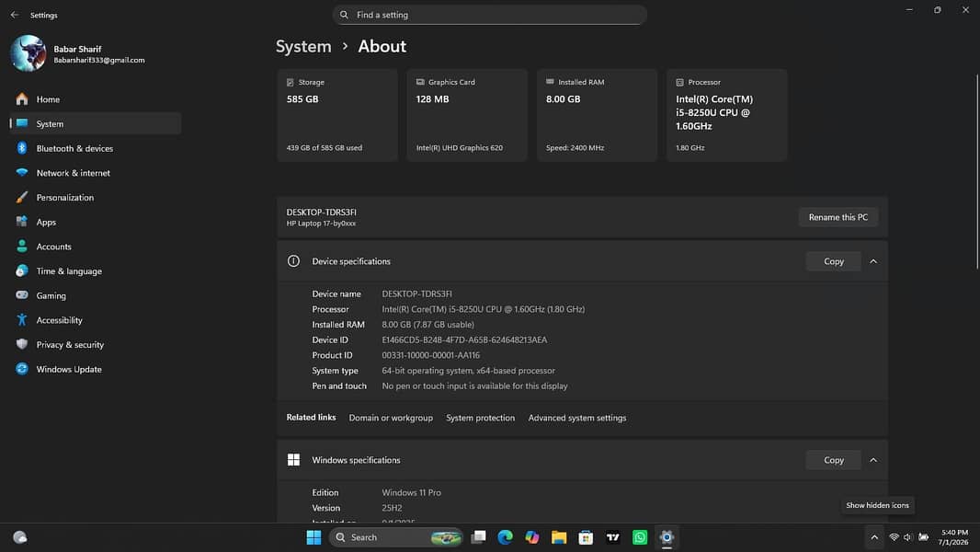980x552 pixels.
Task: Collapse the Device specifications section
Action: (x=873, y=261)
